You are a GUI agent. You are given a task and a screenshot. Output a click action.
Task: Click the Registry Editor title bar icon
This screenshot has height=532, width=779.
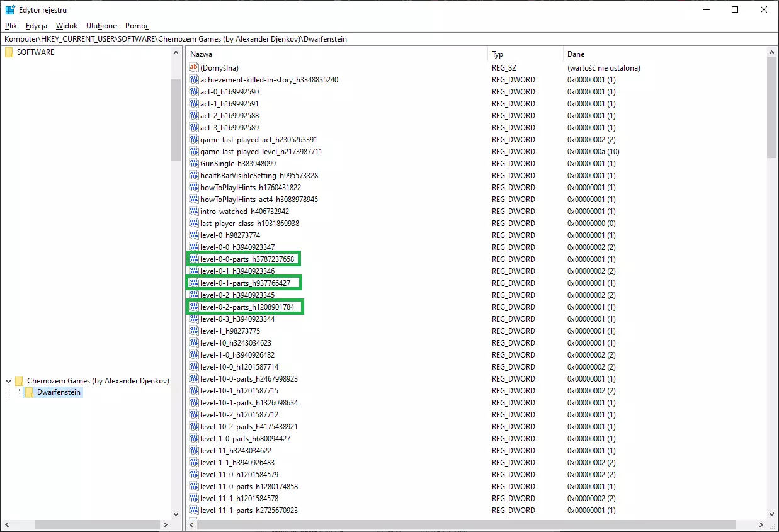10,9
